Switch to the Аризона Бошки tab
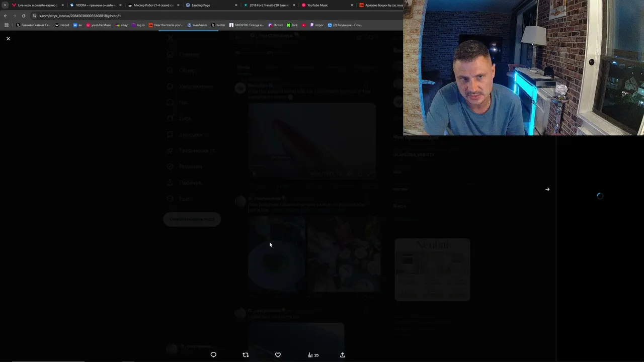 pyautogui.click(x=380, y=5)
